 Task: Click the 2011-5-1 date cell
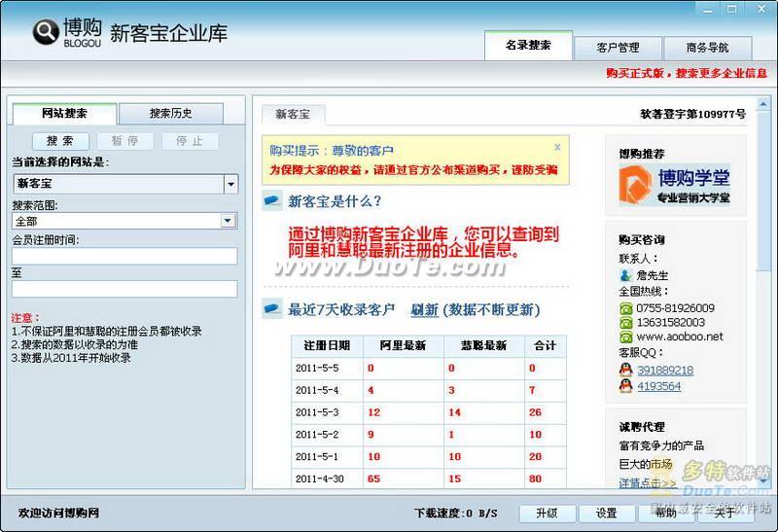tap(328, 456)
